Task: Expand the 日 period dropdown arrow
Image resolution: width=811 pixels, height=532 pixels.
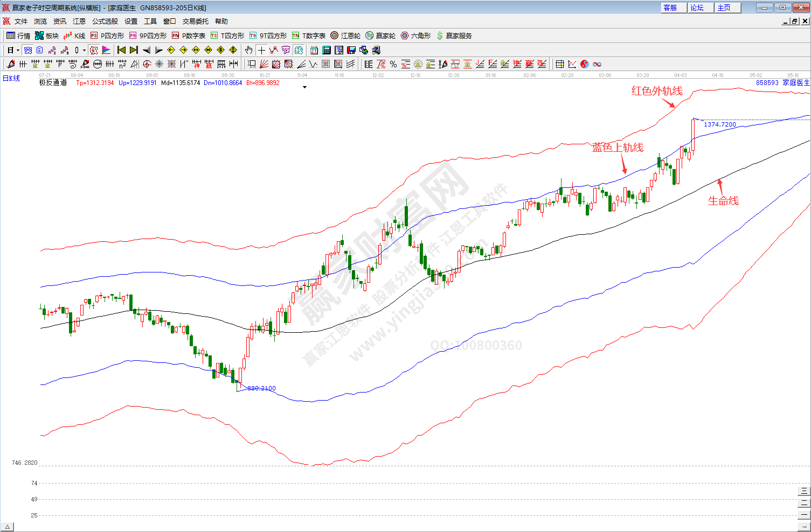Action: [x=18, y=51]
